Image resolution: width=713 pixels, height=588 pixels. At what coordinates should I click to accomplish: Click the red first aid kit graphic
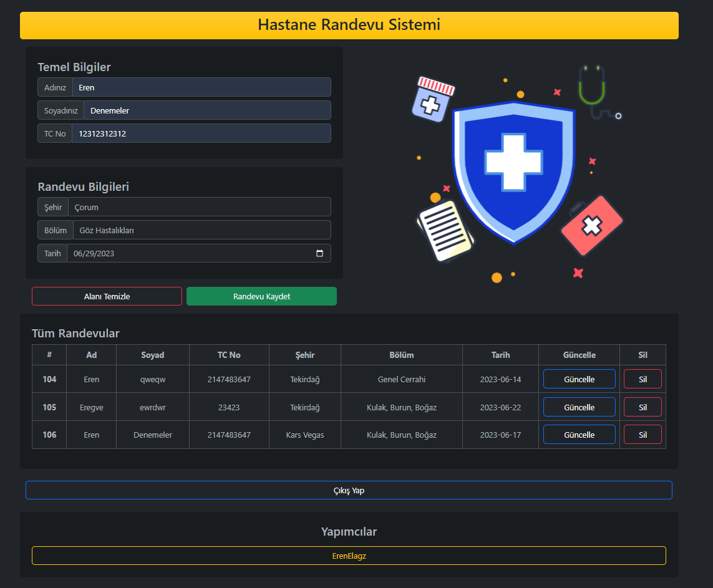pos(590,227)
